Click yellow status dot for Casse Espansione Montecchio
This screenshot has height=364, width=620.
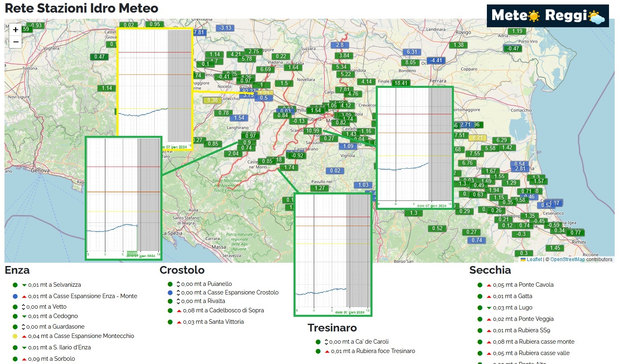[15, 336]
